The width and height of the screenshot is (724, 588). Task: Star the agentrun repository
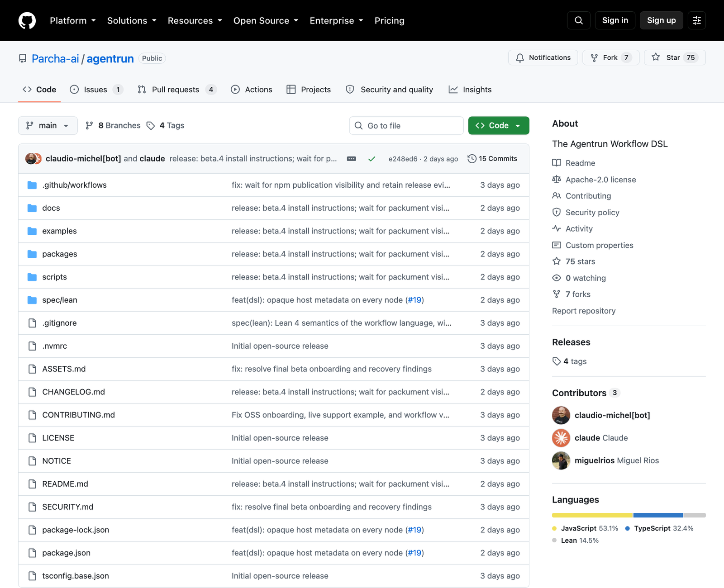(x=675, y=57)
